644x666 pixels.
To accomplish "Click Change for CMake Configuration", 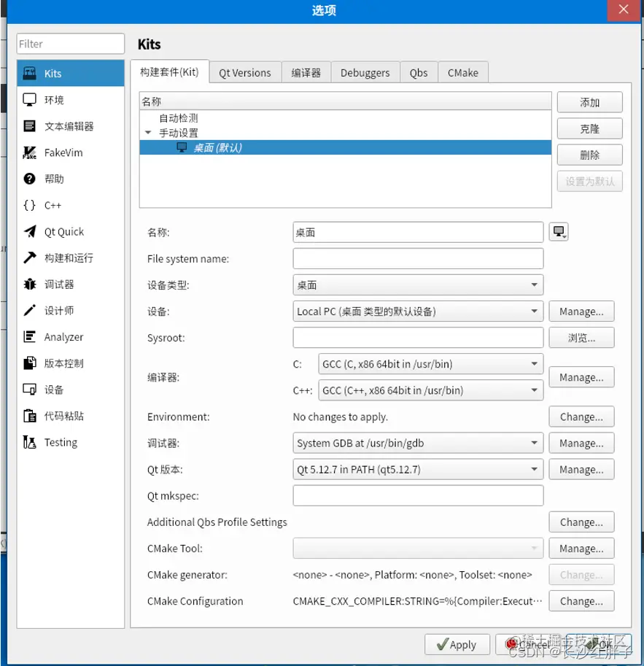I will pyautogui.click(x=581, y=601).
